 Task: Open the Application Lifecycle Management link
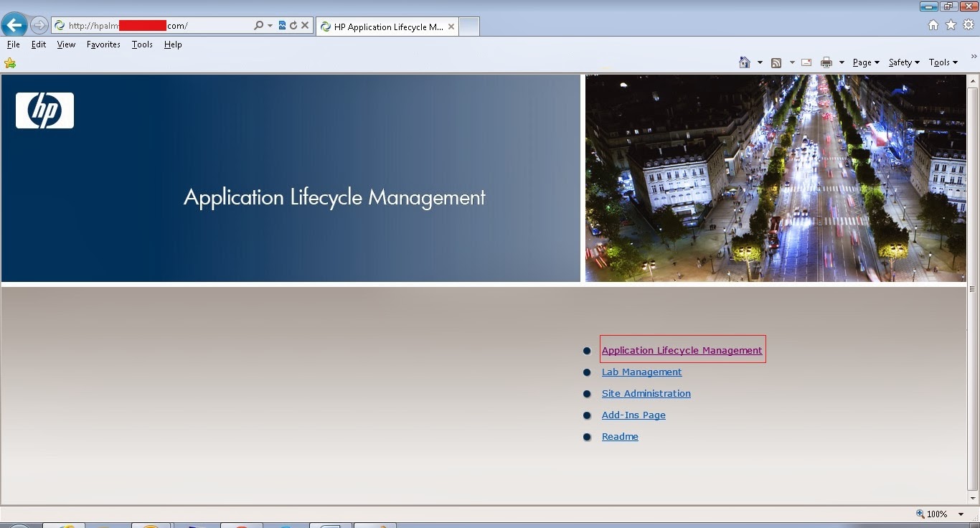pos(682,350)
